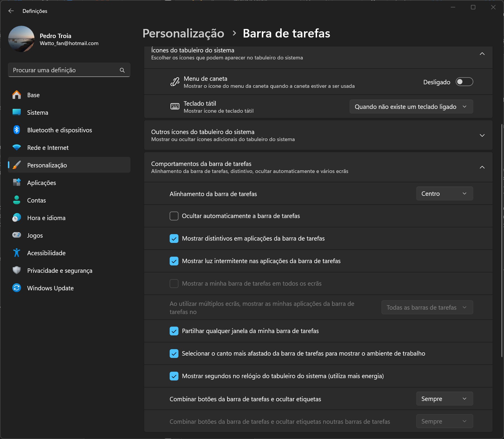Click the back arrow in title bar

point(11,11)
